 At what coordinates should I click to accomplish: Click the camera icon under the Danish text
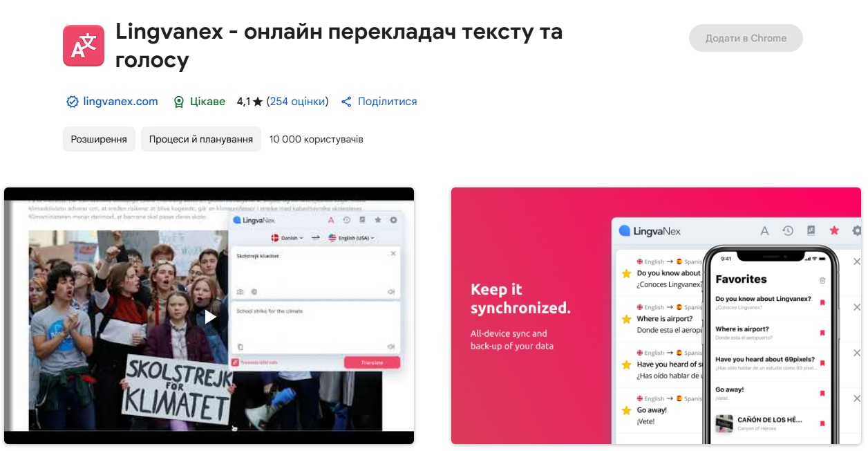(240, 292)
